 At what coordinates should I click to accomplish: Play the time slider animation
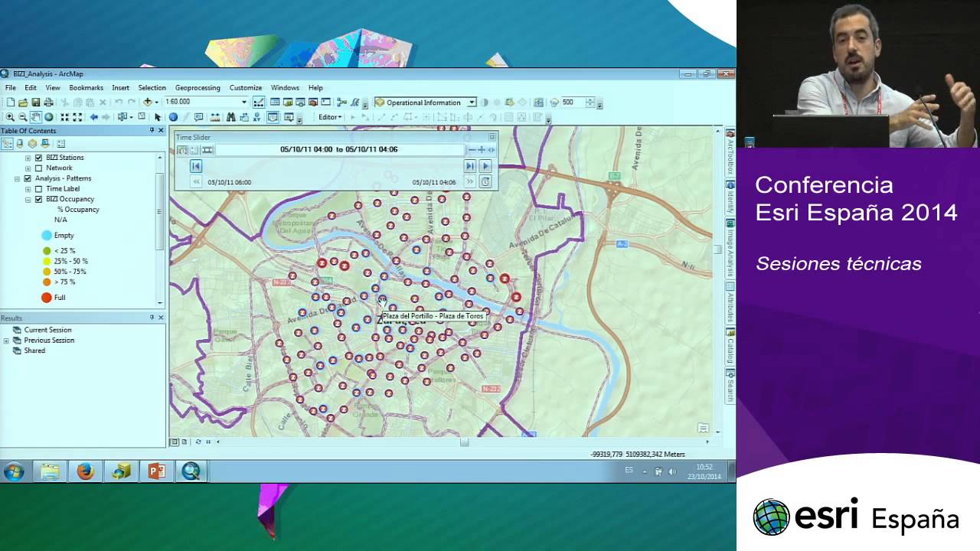tap(485, 166)
